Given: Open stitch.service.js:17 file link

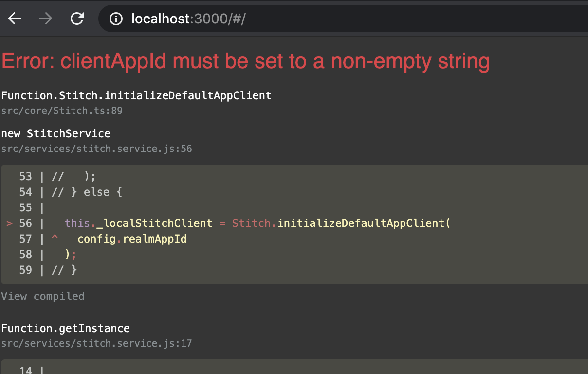Looking at the screenshot, I should pyautogui.click(x=96, y=343).
